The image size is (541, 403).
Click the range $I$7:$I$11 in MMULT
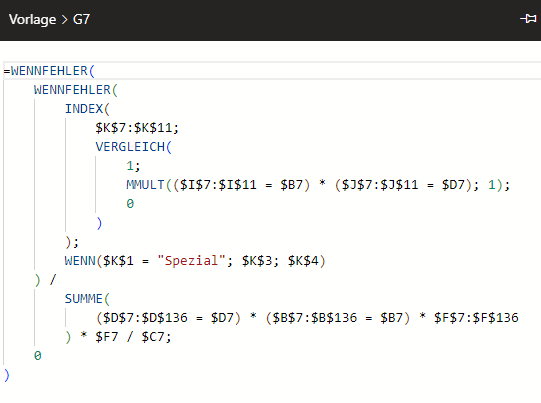click(x=218, y=185)
